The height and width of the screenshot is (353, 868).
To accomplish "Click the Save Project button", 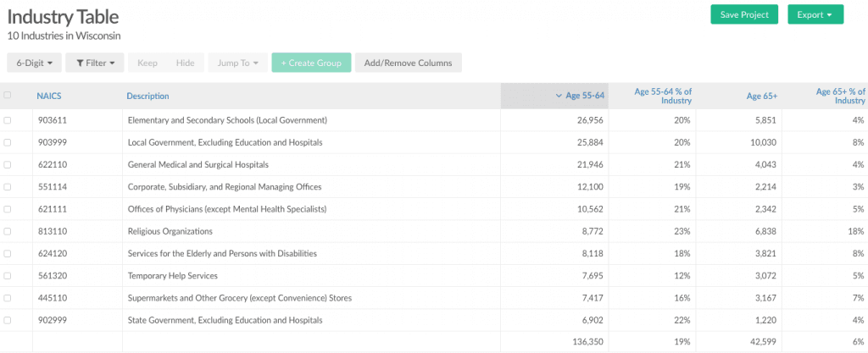I will pyautogui.click(x=743, y=14).
